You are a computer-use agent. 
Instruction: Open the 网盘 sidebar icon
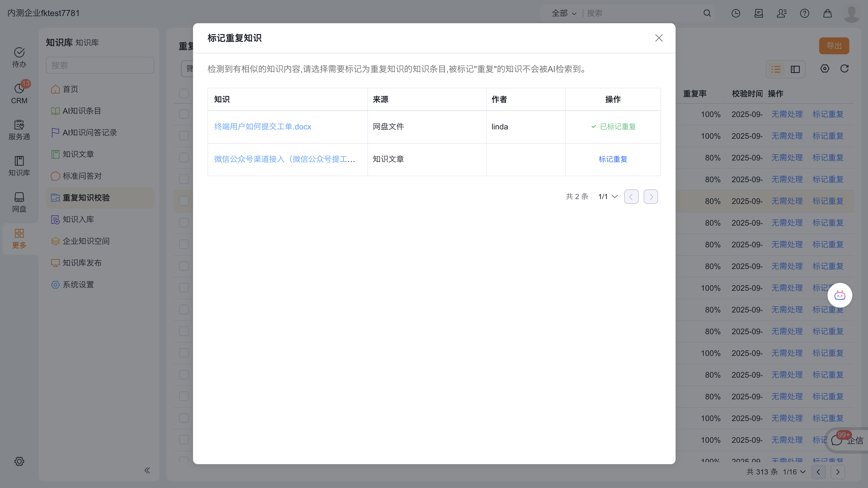19,202
